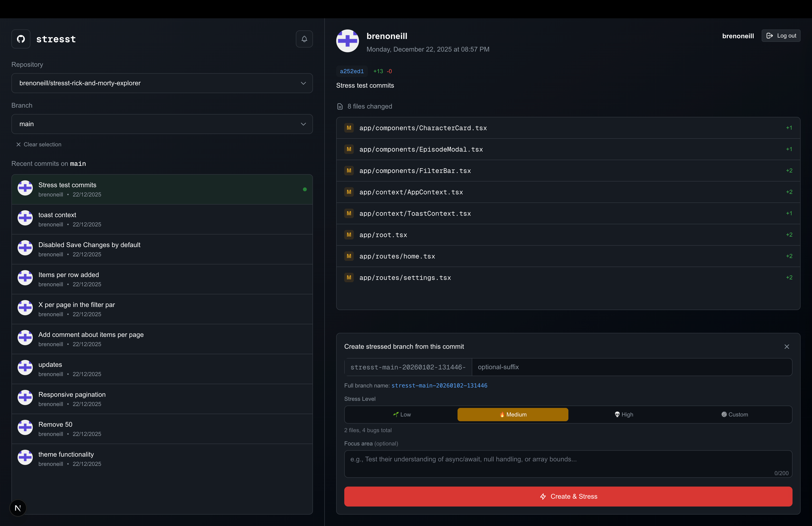Select High stress level

(624, 414)
